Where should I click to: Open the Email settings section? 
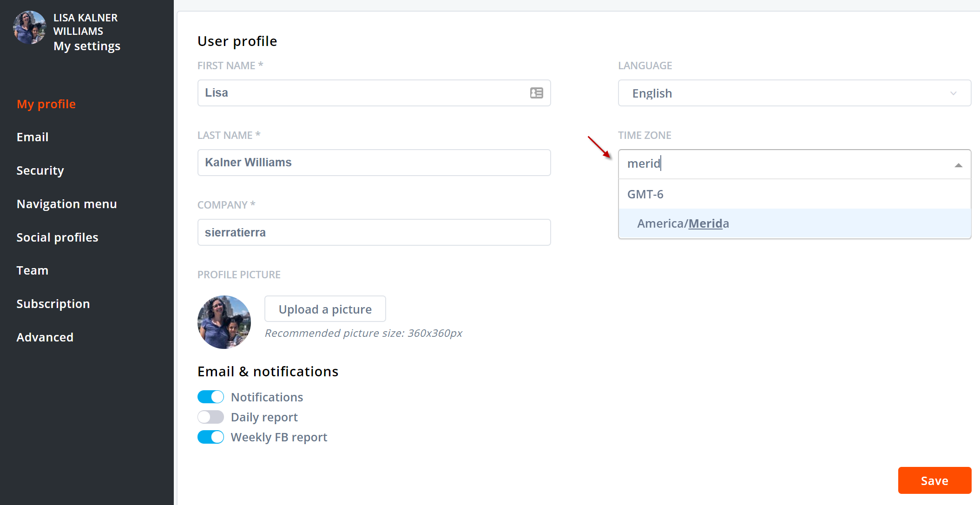pos(33,137)
